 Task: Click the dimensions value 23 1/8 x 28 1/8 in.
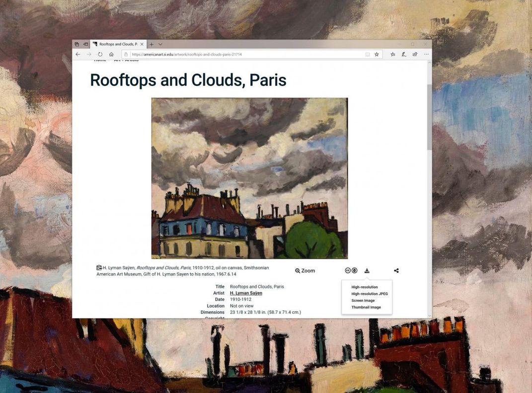pos(265,312)
